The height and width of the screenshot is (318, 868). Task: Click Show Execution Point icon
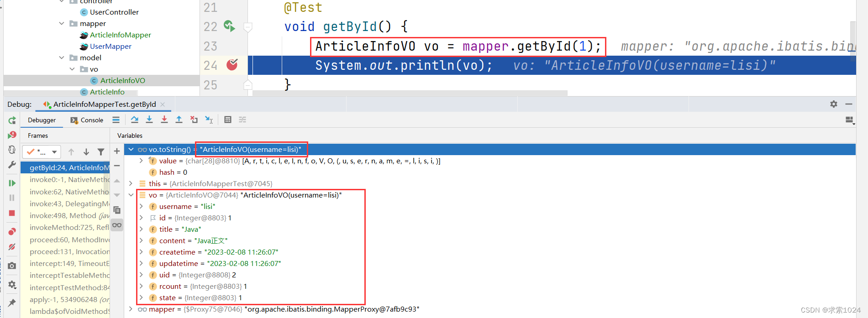click(116, 120)
